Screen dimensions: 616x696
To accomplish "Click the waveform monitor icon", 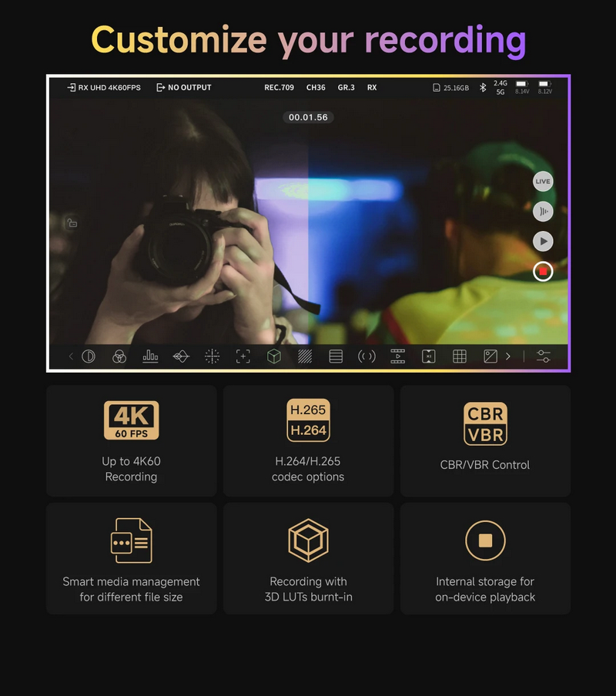I will point(181,356).
